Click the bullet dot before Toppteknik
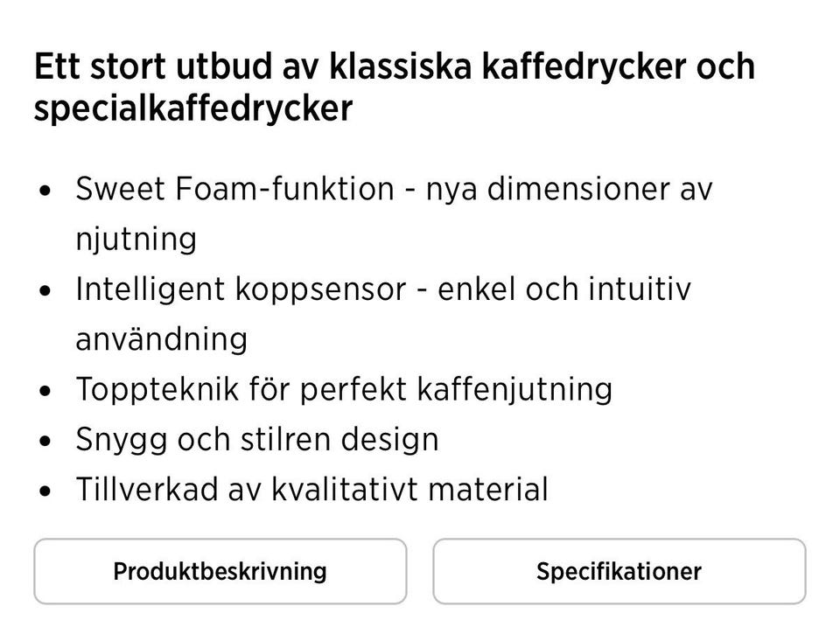 45,390
